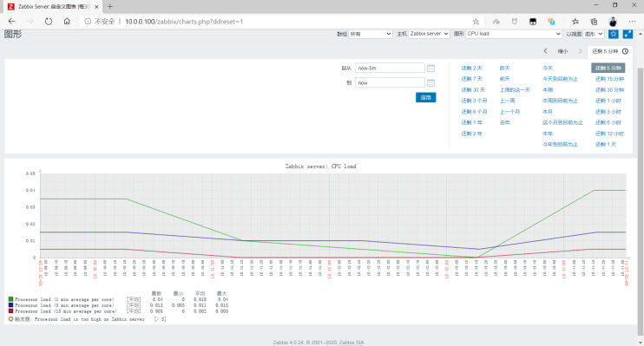Select the 昨天 yesterday preset

(505, 68)
